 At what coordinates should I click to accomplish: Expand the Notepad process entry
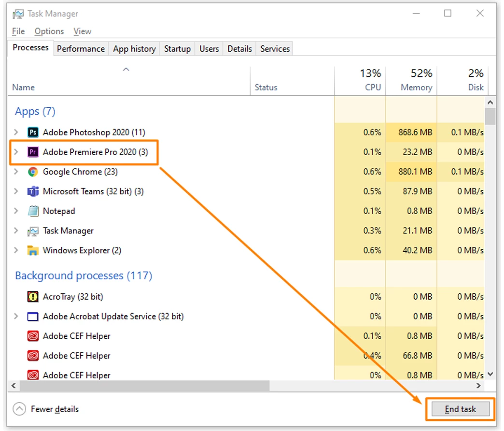(16, 211)
